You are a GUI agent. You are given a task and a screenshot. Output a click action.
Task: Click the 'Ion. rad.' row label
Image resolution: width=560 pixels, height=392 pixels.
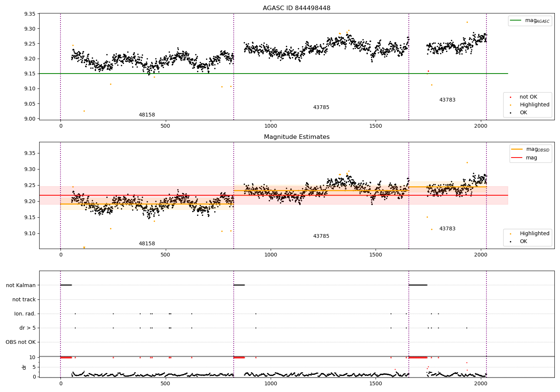point(25,314)
